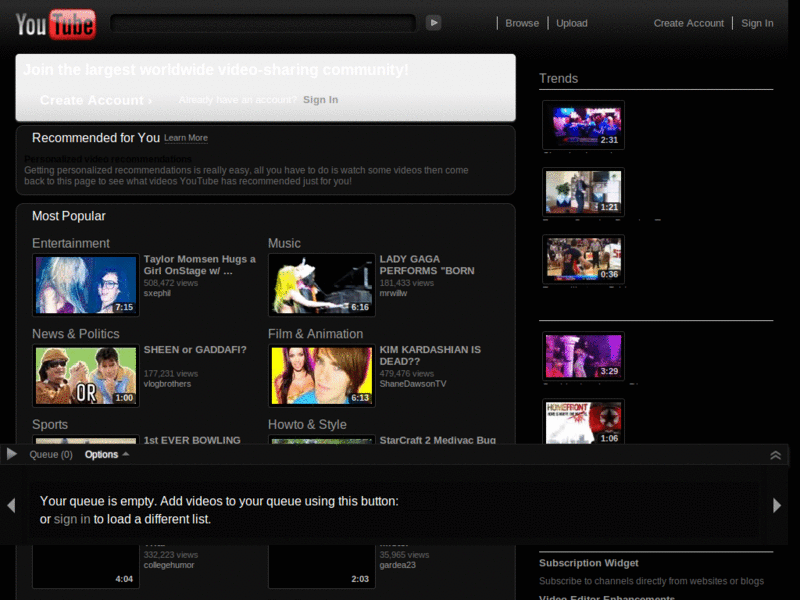Click the Queue (0) label

(51, 455)
